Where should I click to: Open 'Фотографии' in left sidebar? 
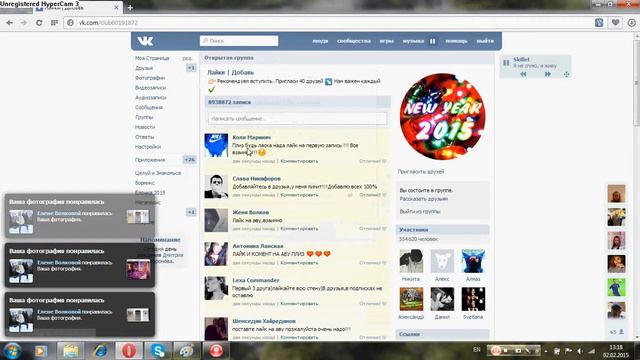click(150, 78)
